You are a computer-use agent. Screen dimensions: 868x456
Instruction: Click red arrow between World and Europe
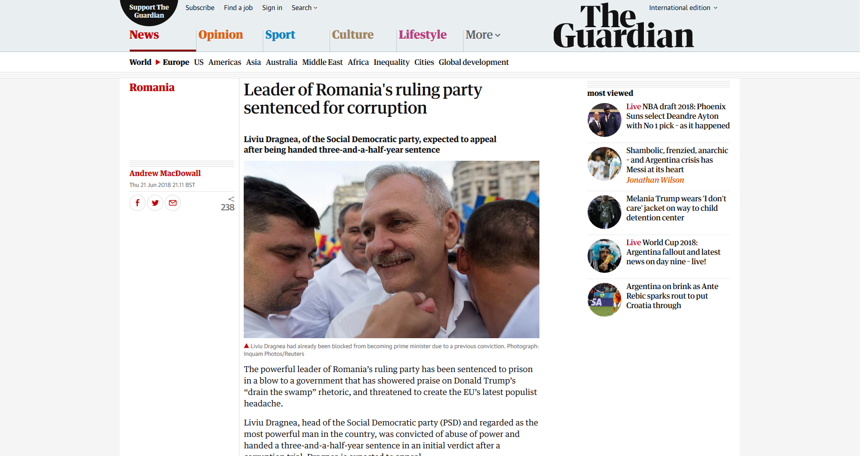[x=157, y=62]
